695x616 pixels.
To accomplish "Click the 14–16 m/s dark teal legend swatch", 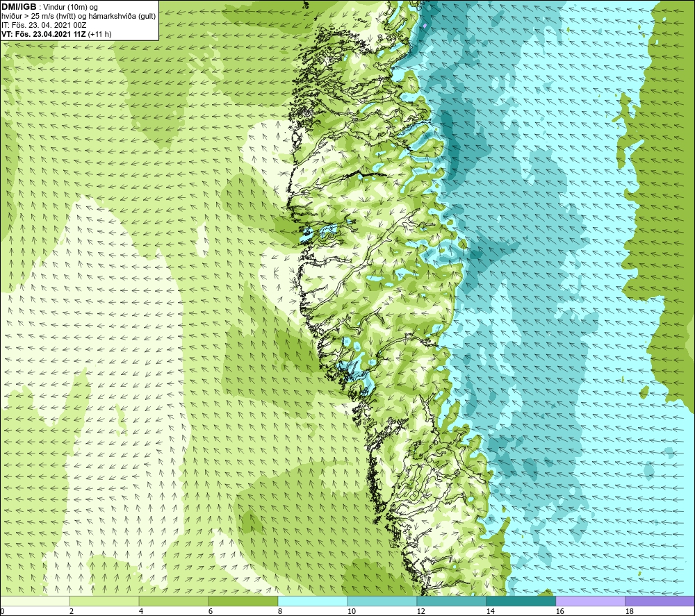I will point(521,601).
